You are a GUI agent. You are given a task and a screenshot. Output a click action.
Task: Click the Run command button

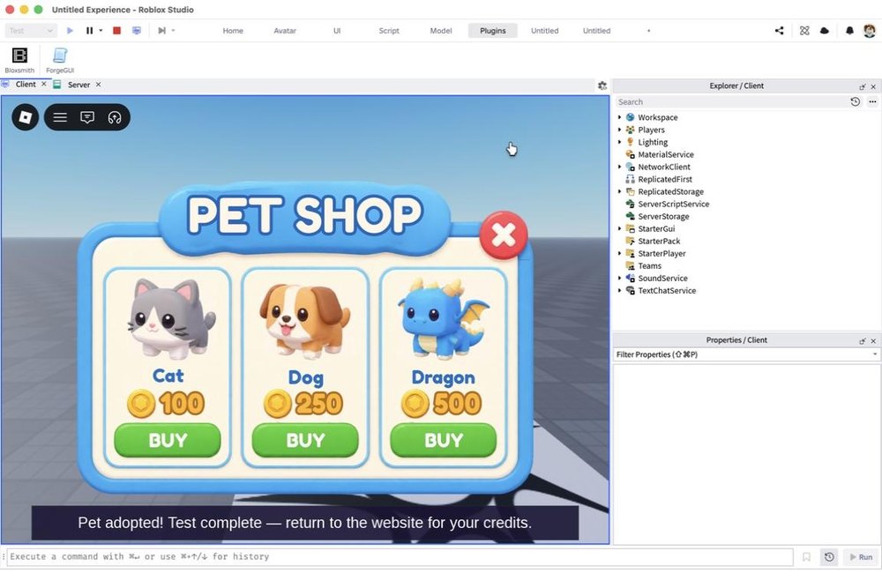point(861,556)
